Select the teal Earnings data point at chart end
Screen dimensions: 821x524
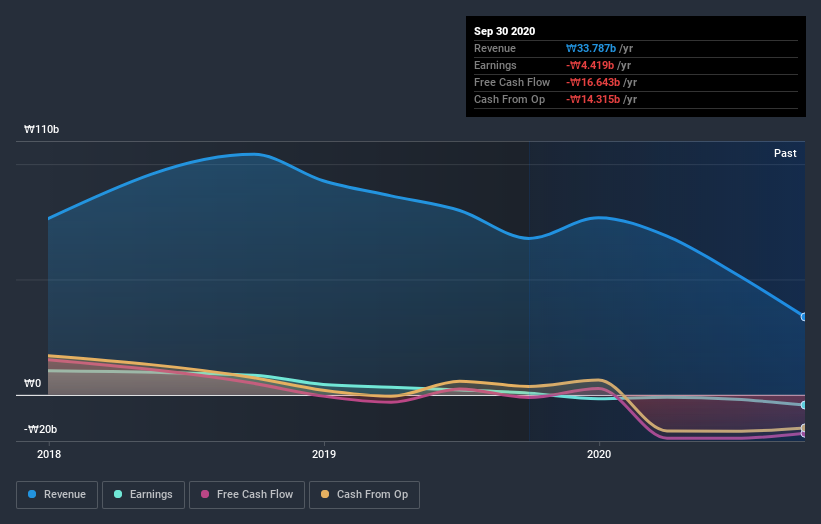(804, 405)
